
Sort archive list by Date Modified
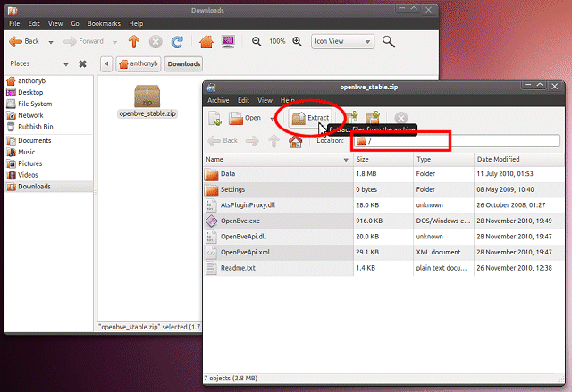[x=519, y=160]
